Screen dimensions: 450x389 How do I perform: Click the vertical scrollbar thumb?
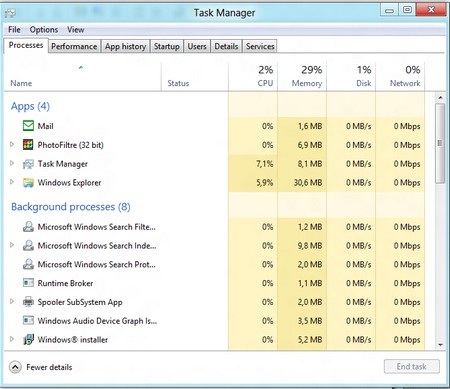(440, 143)
